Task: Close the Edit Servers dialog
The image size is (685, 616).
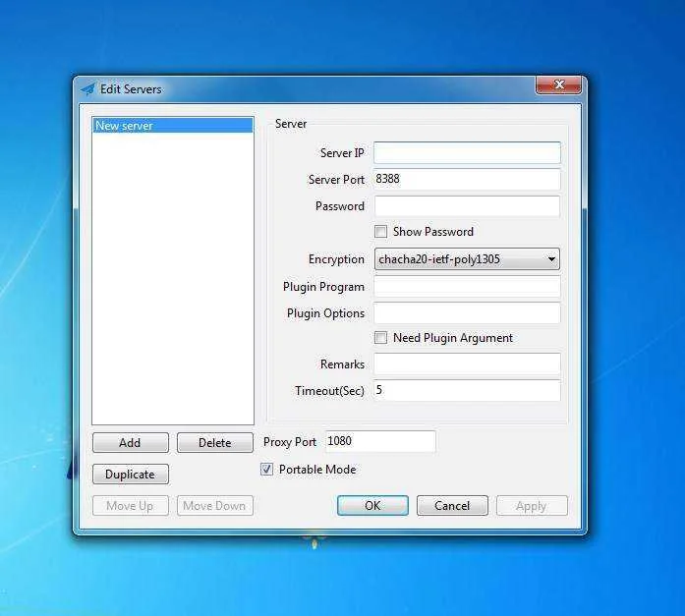Action: tap(558, 84)
